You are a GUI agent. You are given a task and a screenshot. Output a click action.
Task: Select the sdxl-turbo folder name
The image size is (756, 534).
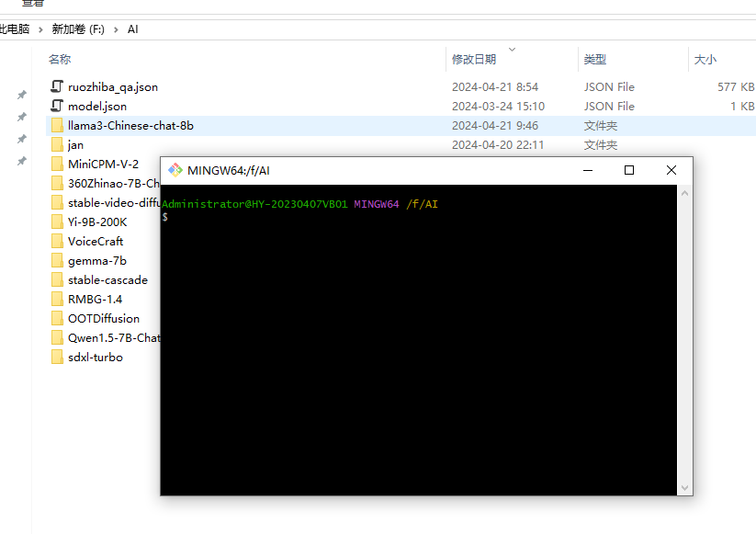point(96,358)
